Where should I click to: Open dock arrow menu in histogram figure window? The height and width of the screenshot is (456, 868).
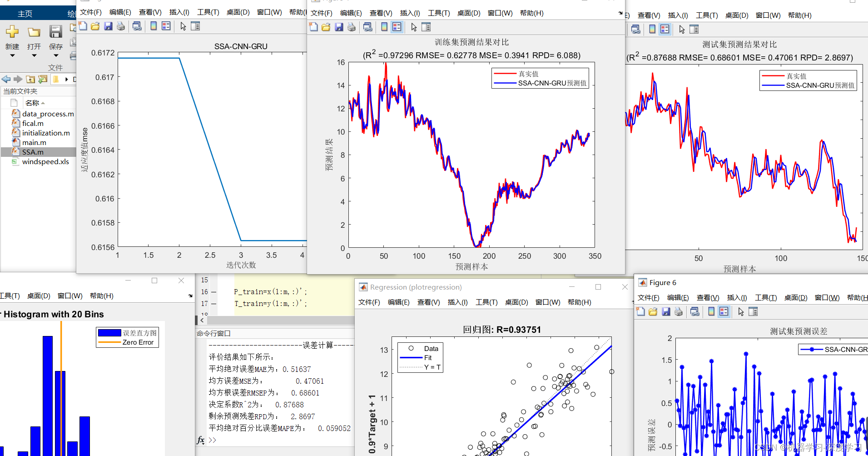tap(190, 296)
